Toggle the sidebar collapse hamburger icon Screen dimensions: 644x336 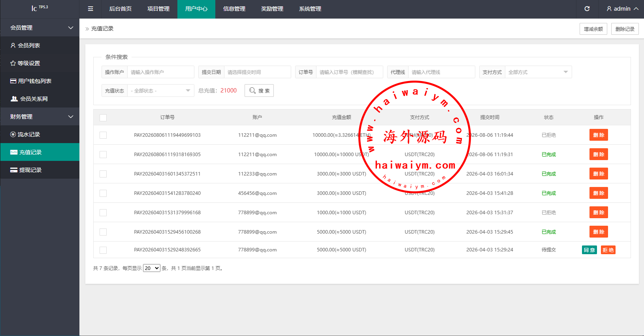(x=90, y=9)
